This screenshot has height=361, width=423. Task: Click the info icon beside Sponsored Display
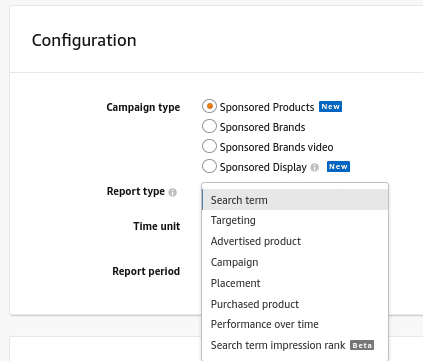point(315,167)
